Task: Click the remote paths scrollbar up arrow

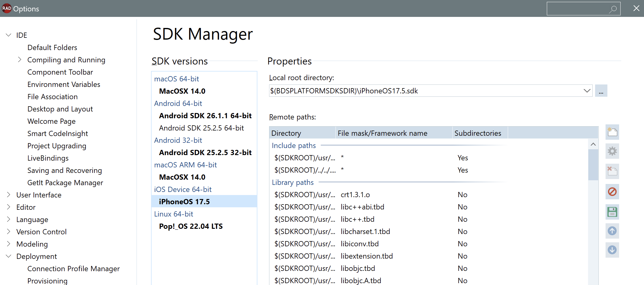Action: coord(593,144)
